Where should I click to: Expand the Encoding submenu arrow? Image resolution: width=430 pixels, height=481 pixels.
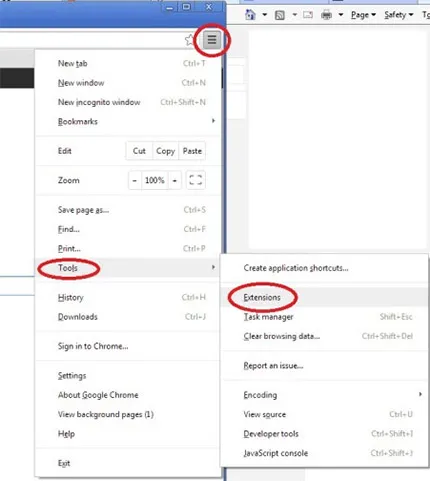[420, 394]
